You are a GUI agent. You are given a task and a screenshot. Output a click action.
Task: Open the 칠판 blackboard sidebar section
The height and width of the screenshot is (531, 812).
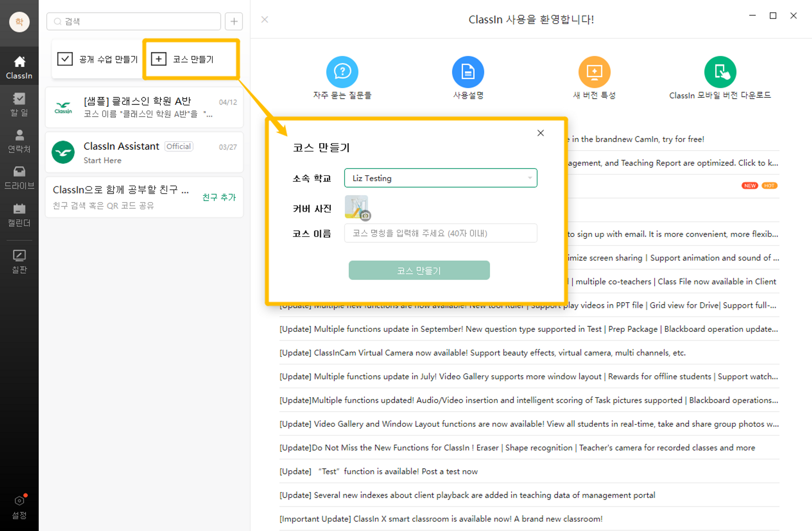pyautogui.click(x=19, y=262)
